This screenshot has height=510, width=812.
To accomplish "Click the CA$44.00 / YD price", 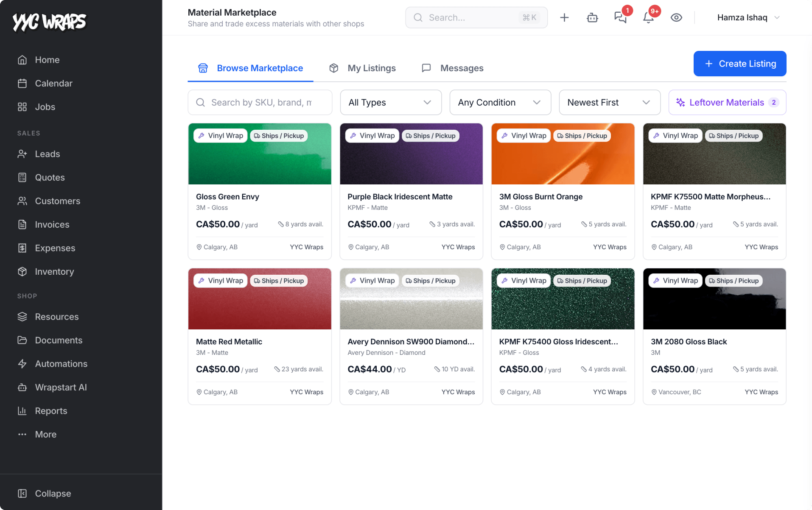I will (x=377, y=369).
